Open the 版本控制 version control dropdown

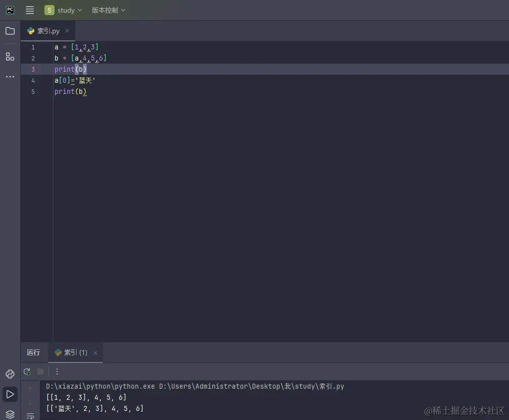(x=109, y=10)
